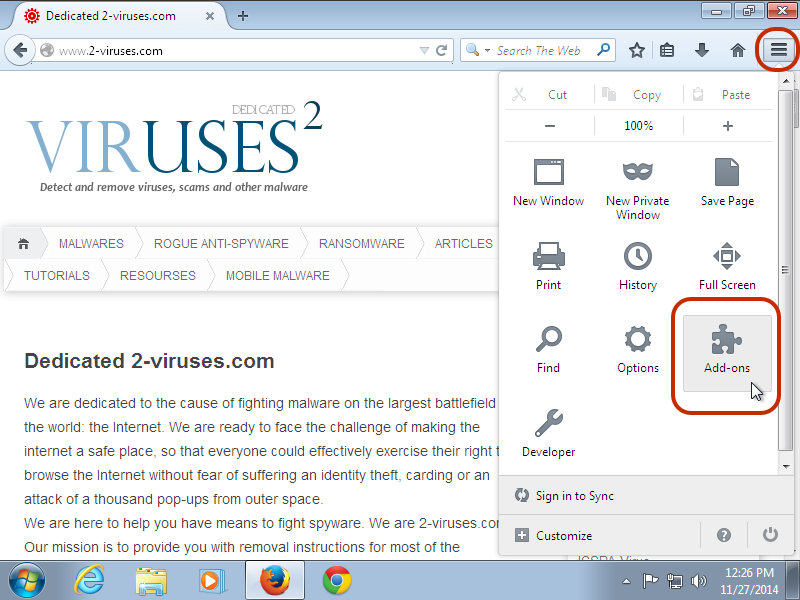This screenshot has width=800, height=600.
Task: Open a new tab with plus button
Action: tap(243, 16)
